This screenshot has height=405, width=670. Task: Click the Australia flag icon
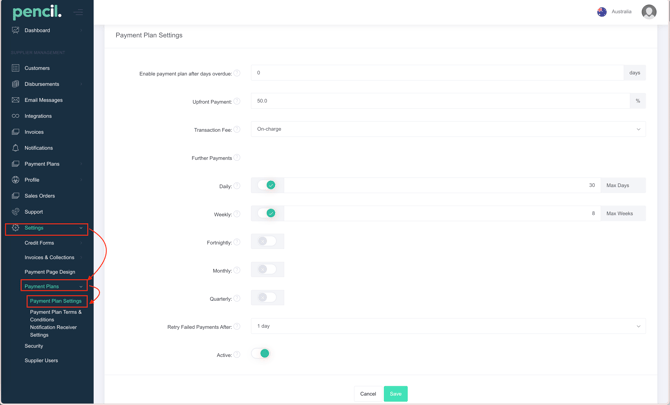coord(602,12)
